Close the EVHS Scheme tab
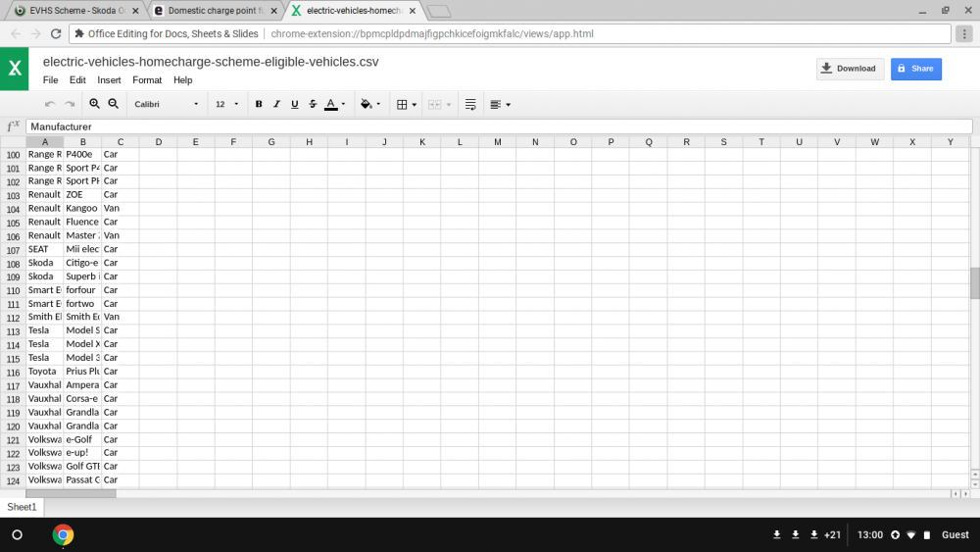The image size is (980, 552). (x=135, y=11)
